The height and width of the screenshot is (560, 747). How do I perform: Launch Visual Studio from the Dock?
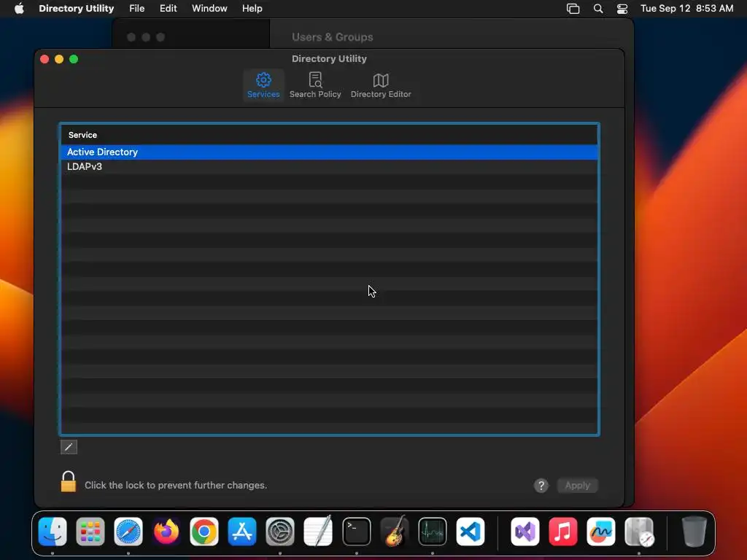525,531
